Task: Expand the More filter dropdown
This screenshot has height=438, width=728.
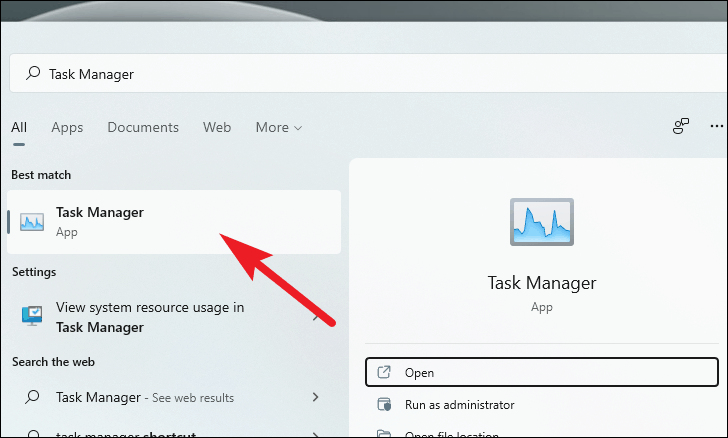Action: tap(278, 127)
